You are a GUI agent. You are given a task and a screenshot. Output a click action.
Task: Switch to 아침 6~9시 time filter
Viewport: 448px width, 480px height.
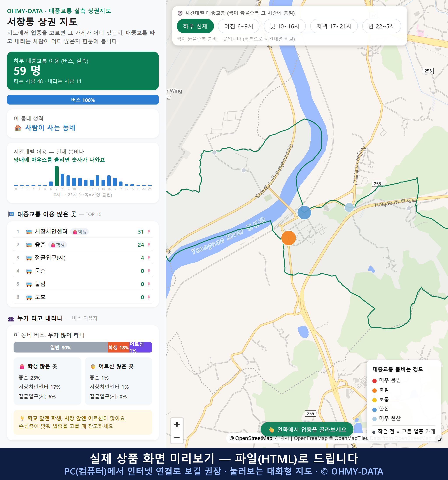point(239,26)
